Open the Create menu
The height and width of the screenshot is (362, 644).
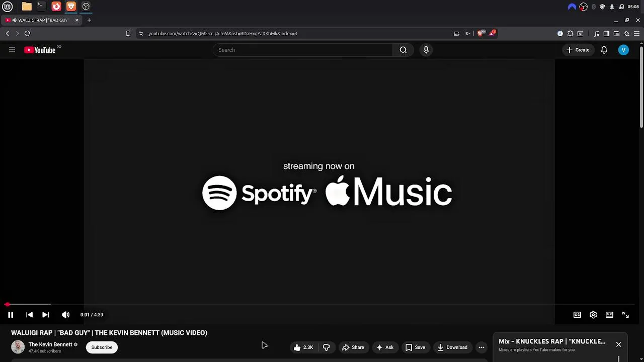pos(578,50)
